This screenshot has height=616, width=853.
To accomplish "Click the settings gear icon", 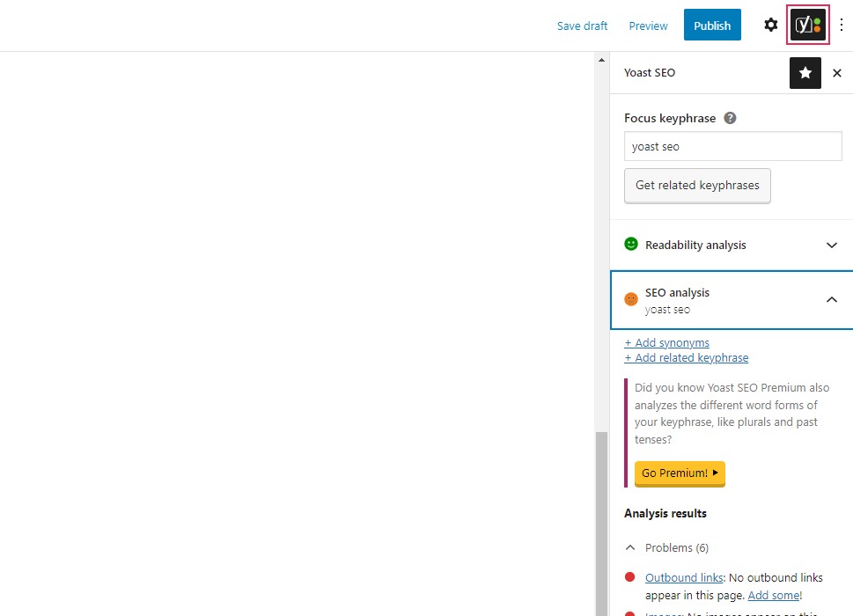I will (770, 25).
